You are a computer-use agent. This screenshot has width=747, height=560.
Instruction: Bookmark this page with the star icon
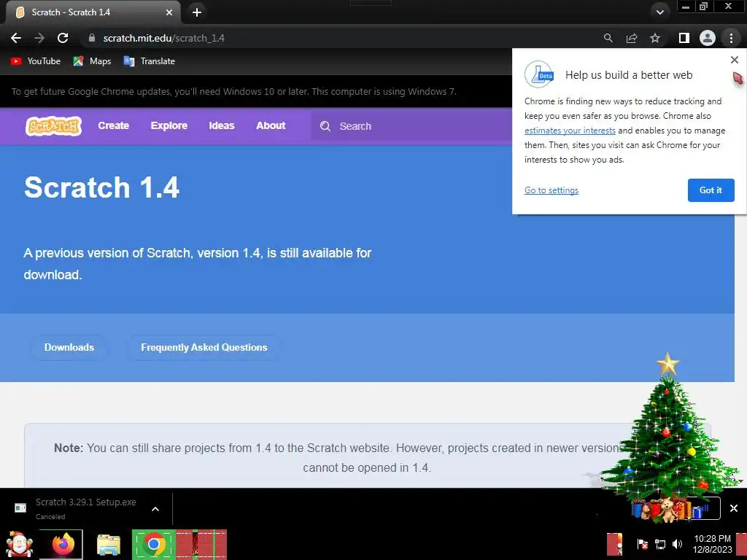[655, 38]
